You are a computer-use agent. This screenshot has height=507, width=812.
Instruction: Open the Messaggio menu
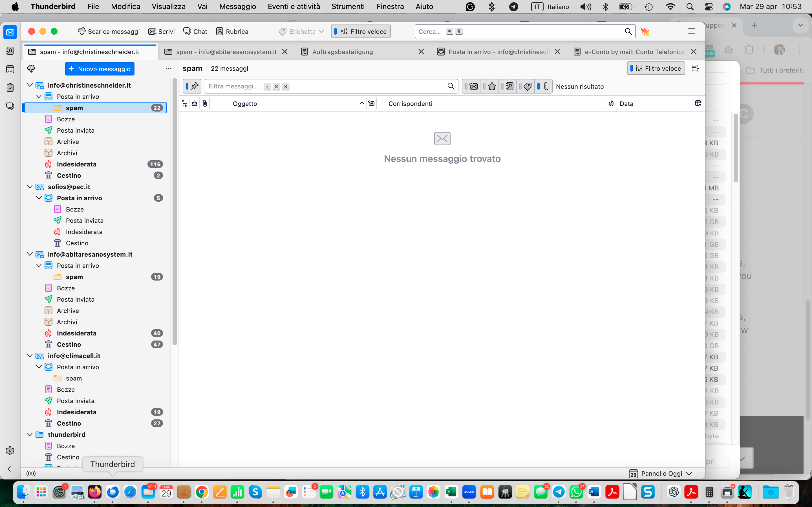coord(238,7)
